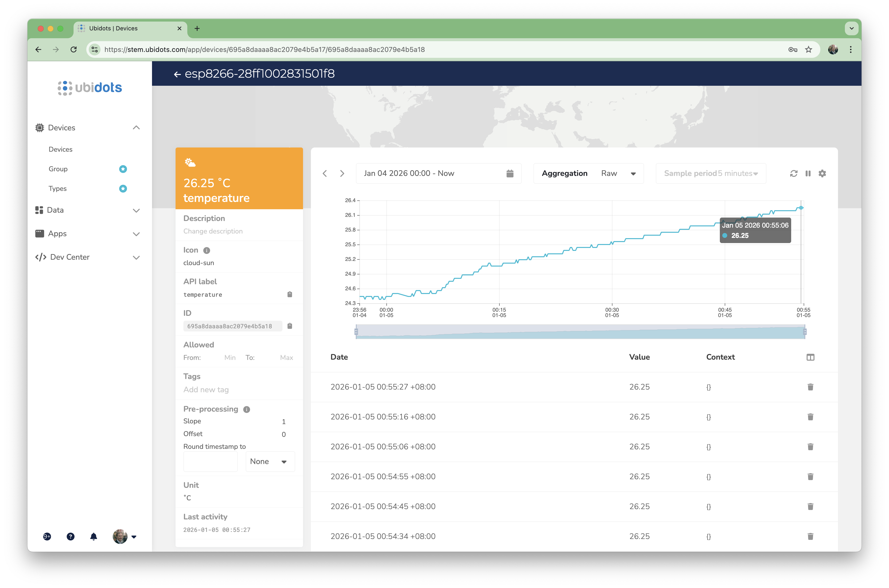The height and width of the screenshot is (588, 889).
Task: Delete the 00:55:27 data row
Action: [x=810, y=387]
